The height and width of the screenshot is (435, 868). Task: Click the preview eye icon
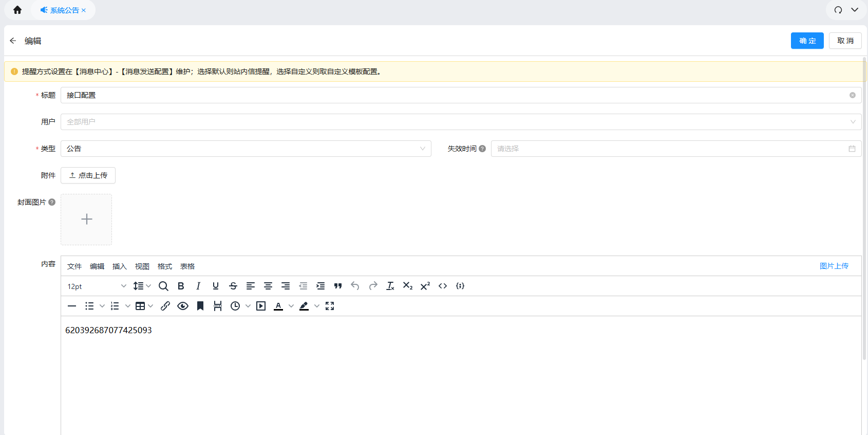coord(183,306)
